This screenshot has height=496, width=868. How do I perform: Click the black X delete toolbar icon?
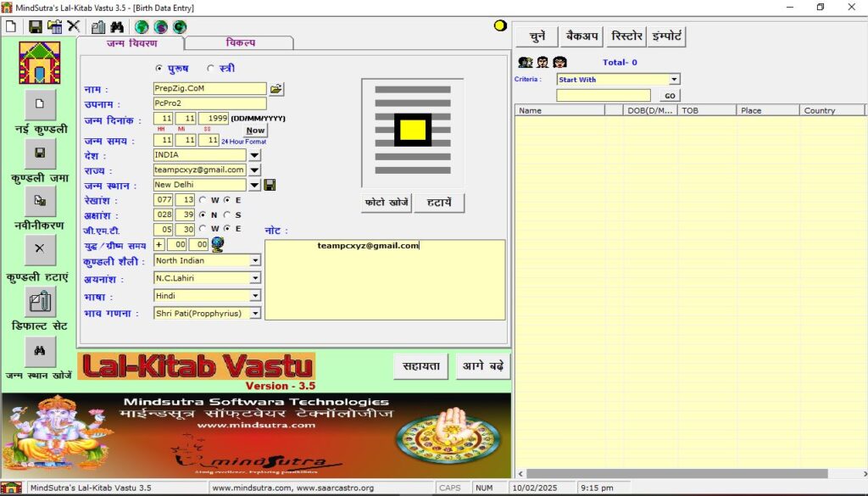pyautogui.click(x=73, y=26)
